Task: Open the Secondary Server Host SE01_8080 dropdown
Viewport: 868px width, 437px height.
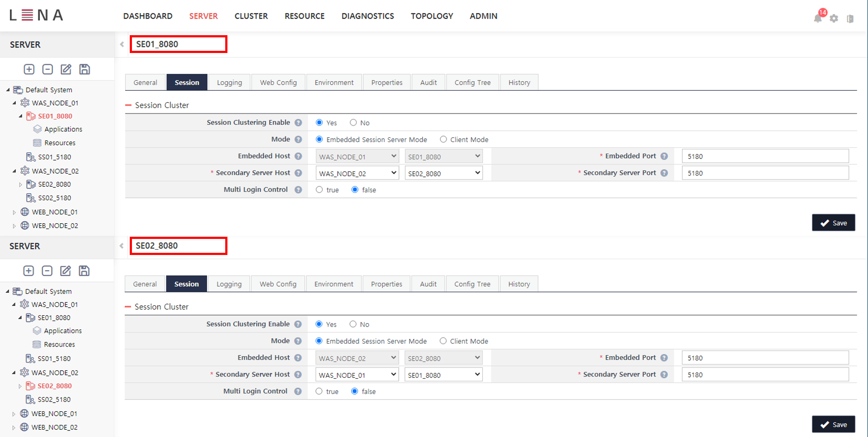Action: point(443,375)
